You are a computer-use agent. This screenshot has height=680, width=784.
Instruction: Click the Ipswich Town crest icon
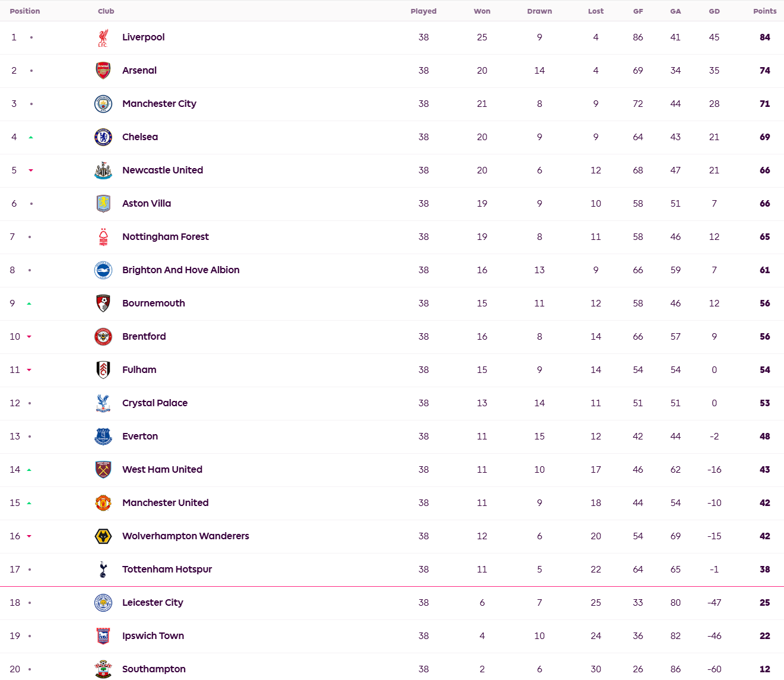click(103, 636)
